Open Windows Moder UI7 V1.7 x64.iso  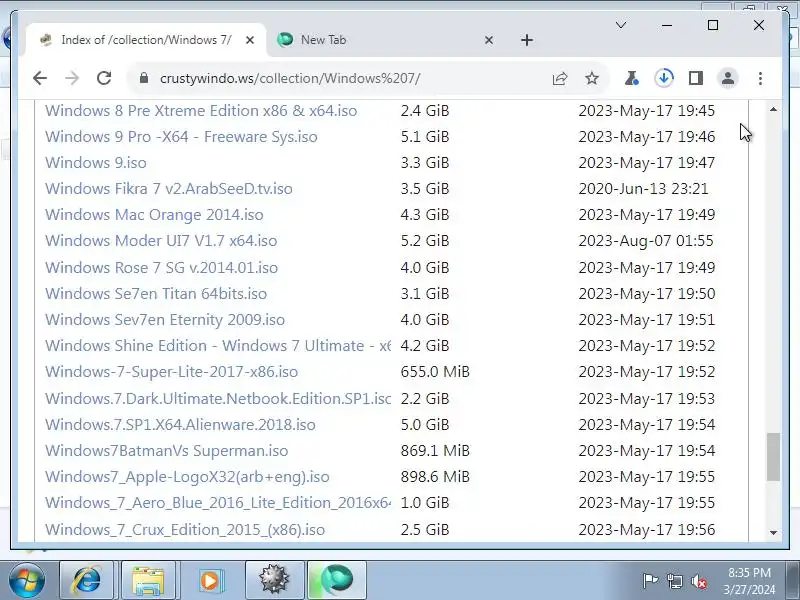[x=161, y=241]
